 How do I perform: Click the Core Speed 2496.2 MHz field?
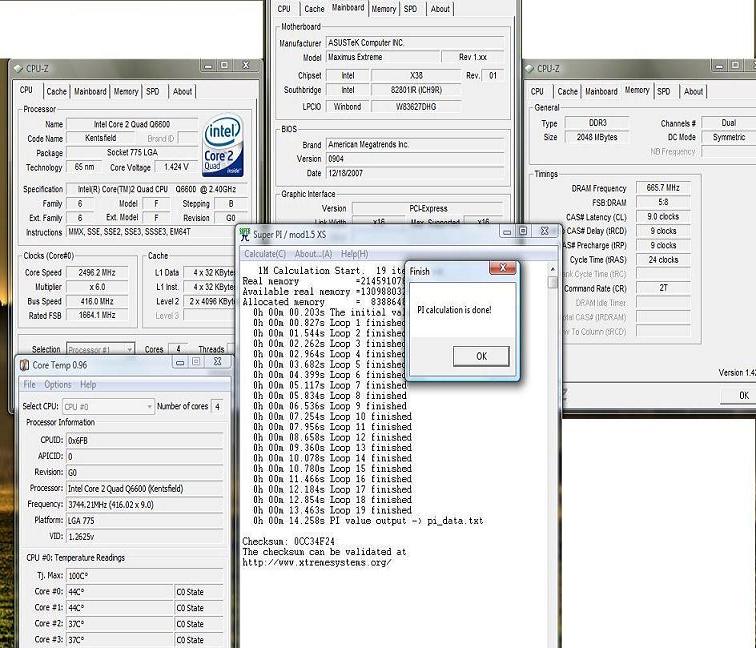point(97,272)
